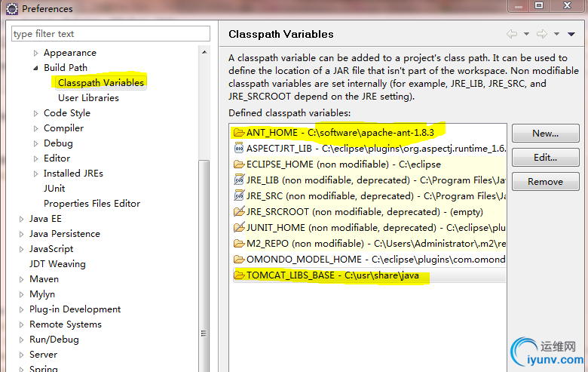Expand the Server node
This screenshot has width=588, height=372.
(21, 355)
